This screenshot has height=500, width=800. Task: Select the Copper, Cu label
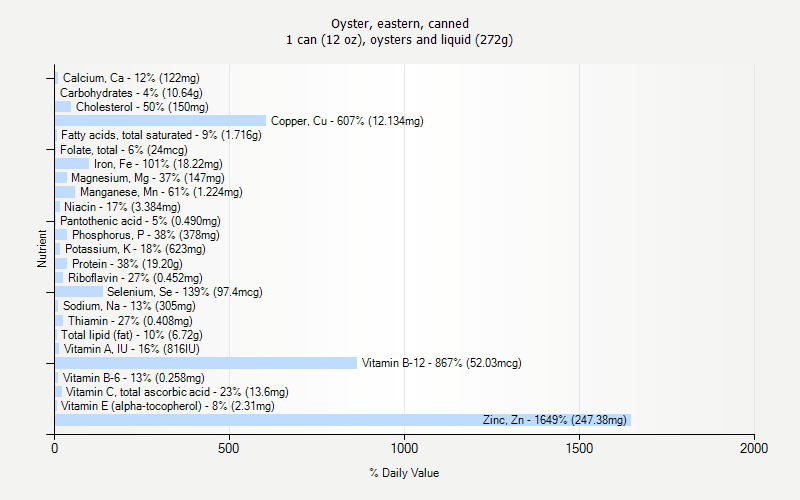347,121
